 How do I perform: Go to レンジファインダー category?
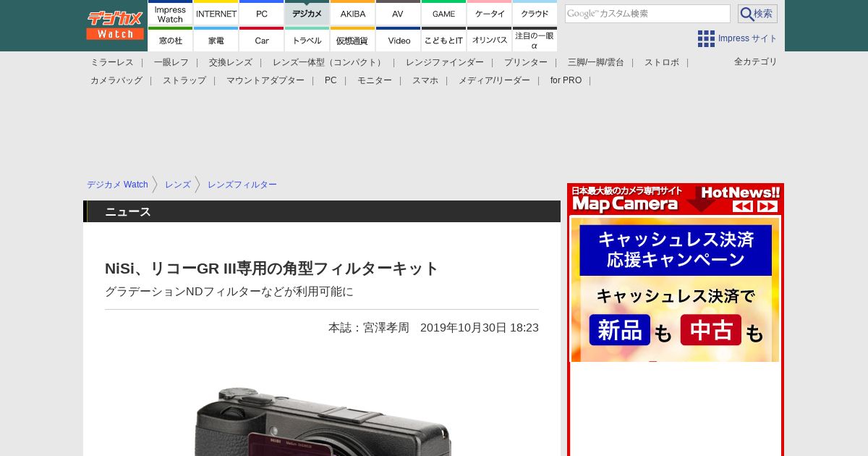[x=445, y=62]
